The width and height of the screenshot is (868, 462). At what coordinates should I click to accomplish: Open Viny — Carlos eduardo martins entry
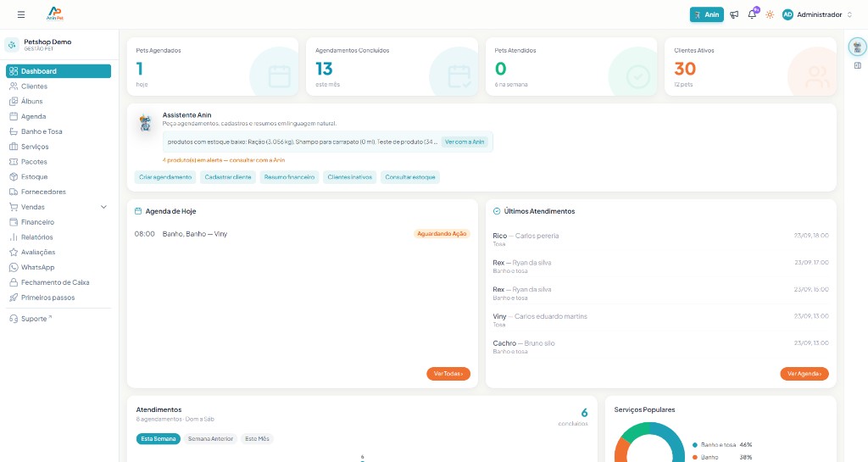[x=661, y=320]
